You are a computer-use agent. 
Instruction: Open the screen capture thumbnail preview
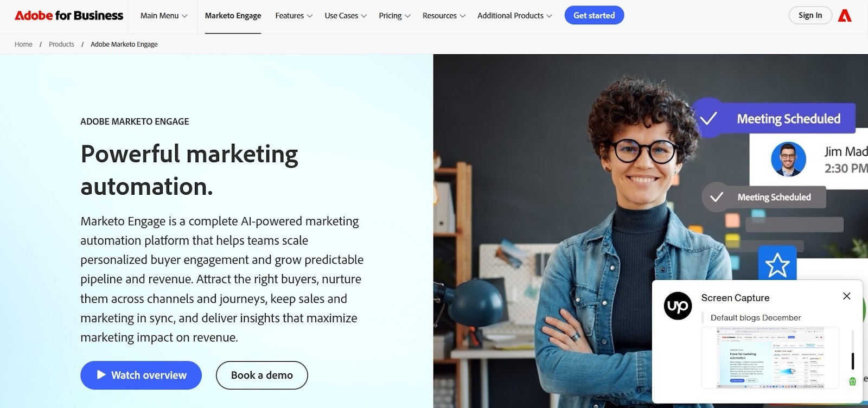(770, 358)
